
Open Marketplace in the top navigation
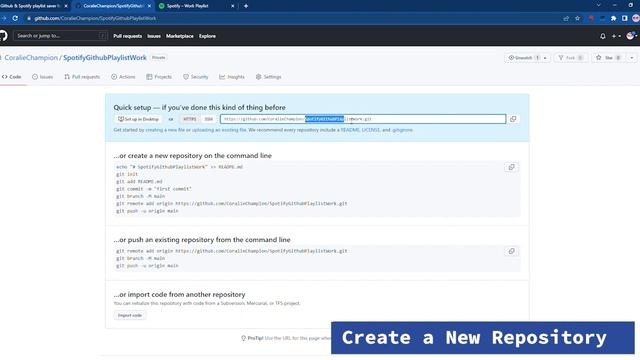point(180,36)
